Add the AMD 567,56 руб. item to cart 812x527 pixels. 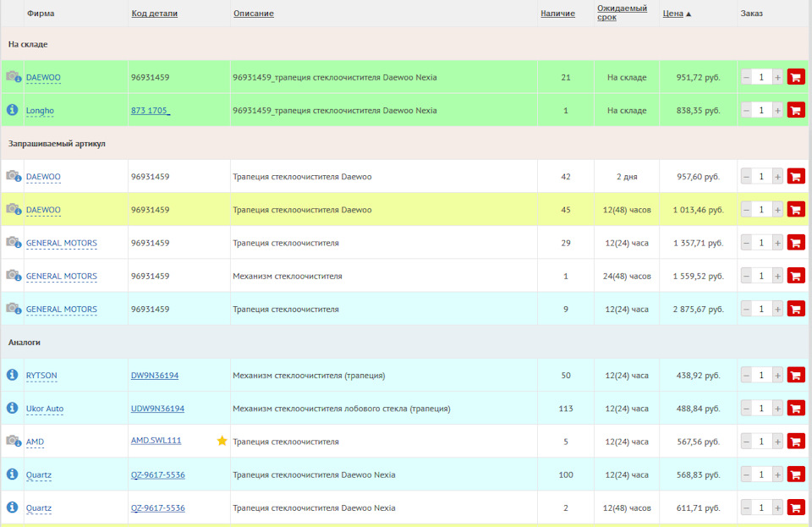796,442
